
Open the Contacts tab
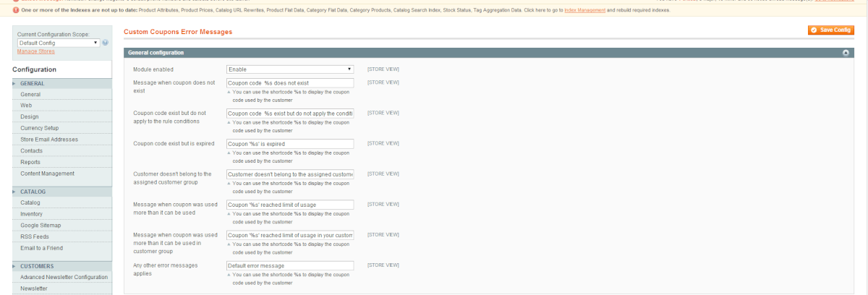click(61, 150)
